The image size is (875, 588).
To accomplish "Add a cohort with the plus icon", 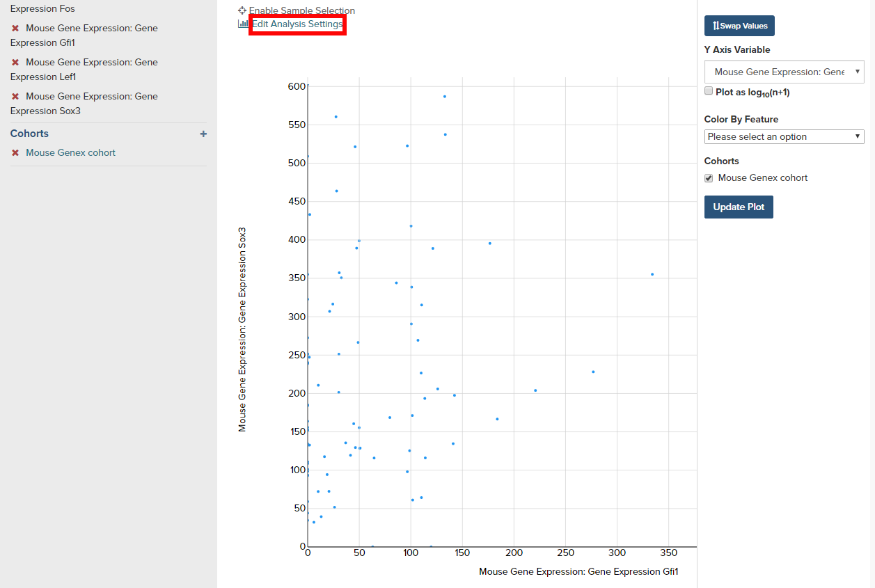I will (203, 134).
